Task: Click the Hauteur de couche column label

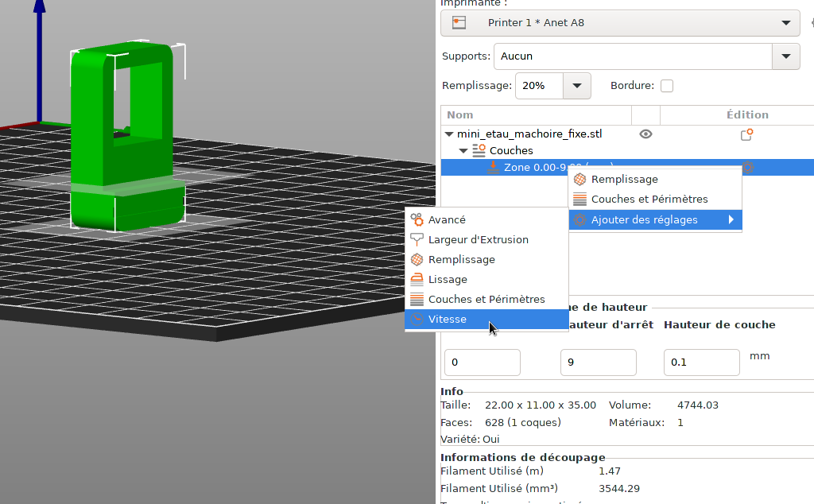Action: pyautogui.click(x=719, y=325)
